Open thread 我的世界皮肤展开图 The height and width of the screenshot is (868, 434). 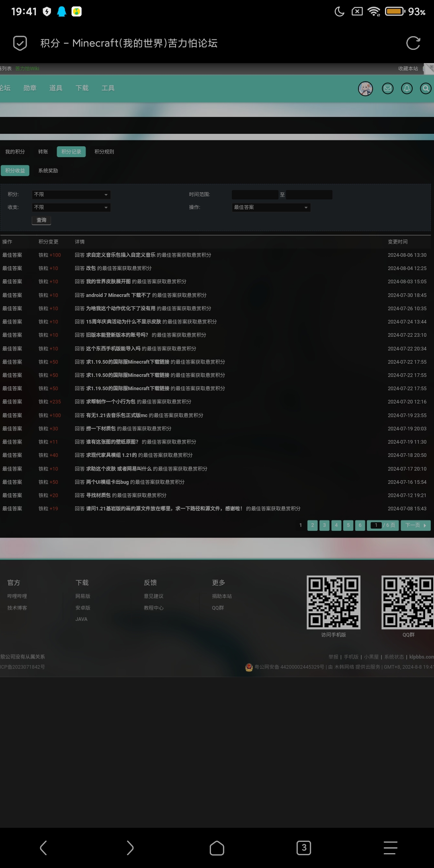pos(108,281)
